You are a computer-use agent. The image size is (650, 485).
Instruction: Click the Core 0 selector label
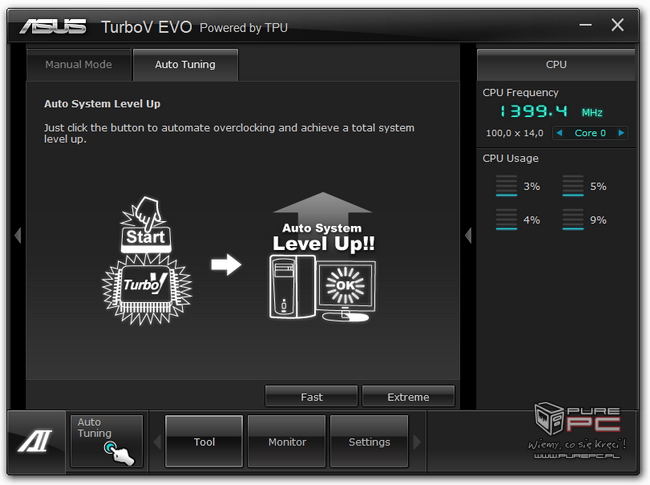click(x=590, y=133)
